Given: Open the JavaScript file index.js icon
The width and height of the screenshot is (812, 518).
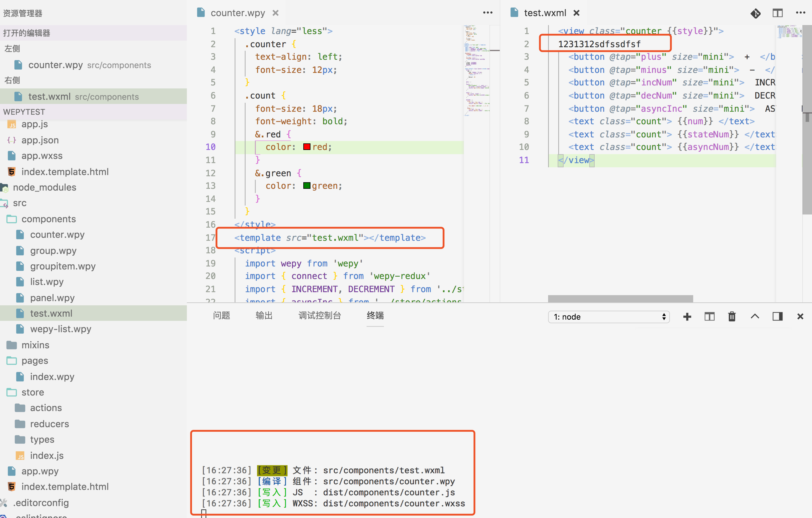Looking at the screenshot, I should [x=20, y=455].
